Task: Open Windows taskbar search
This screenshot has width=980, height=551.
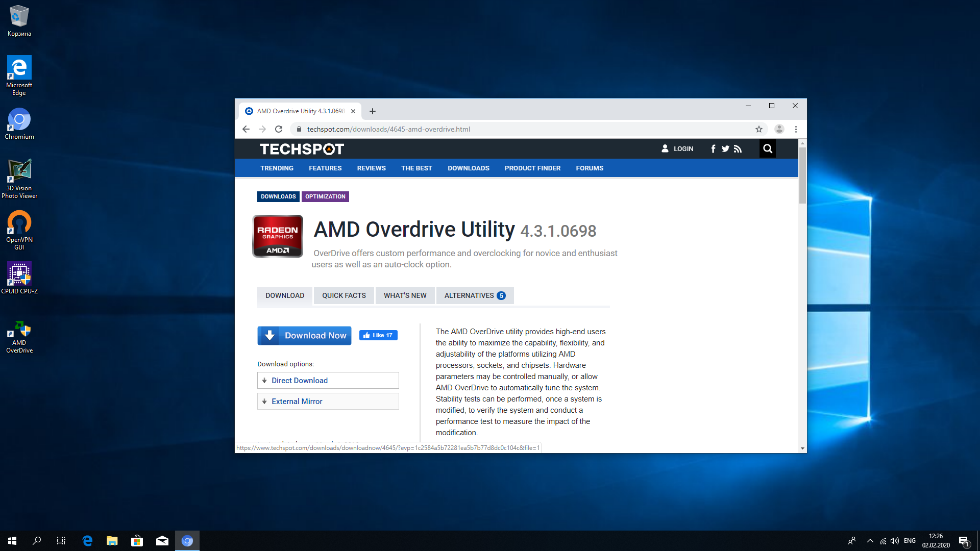Action: [x=37, y=541]
